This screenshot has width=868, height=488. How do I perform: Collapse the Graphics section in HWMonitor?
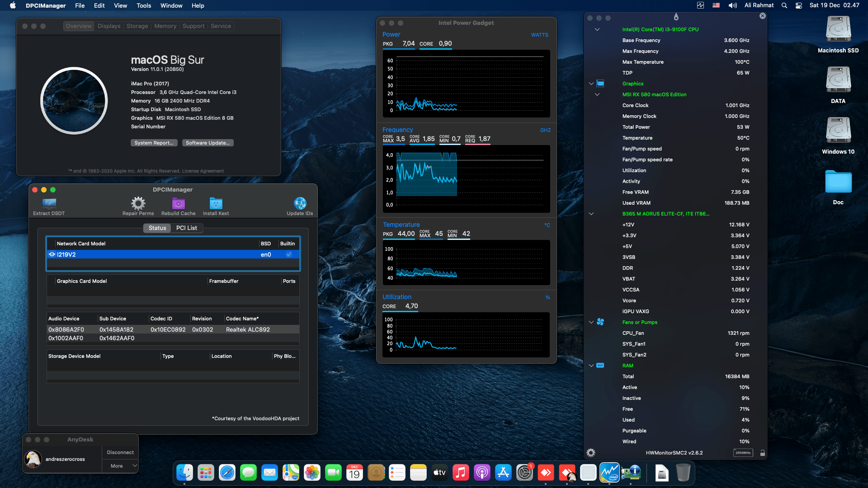[591, 84]
